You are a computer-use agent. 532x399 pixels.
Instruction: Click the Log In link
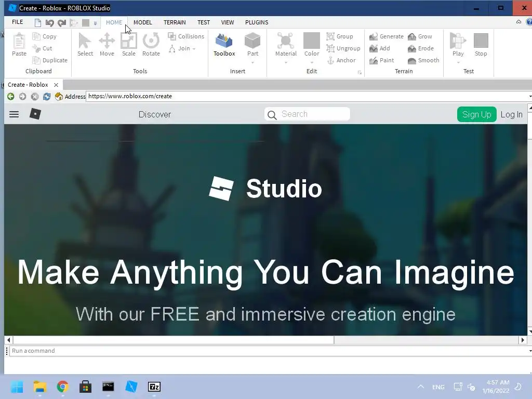512,114
